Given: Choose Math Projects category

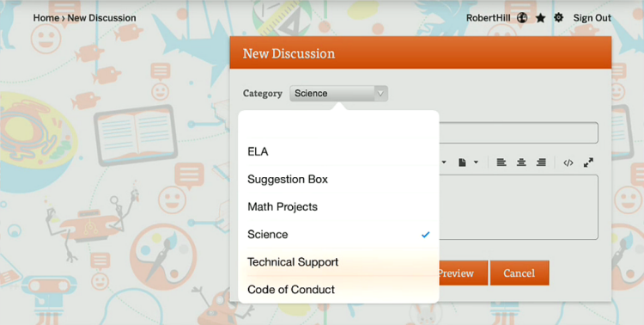Looking at the screenshot, I should click(x=338, y=206).
